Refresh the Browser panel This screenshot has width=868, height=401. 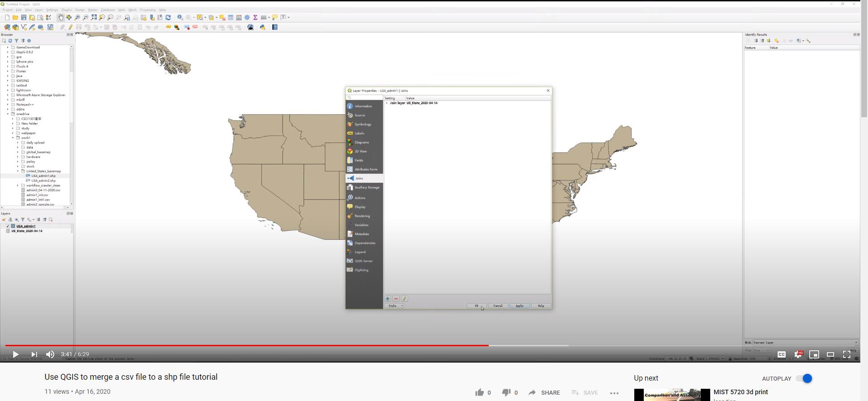click(x=10, y=41)
